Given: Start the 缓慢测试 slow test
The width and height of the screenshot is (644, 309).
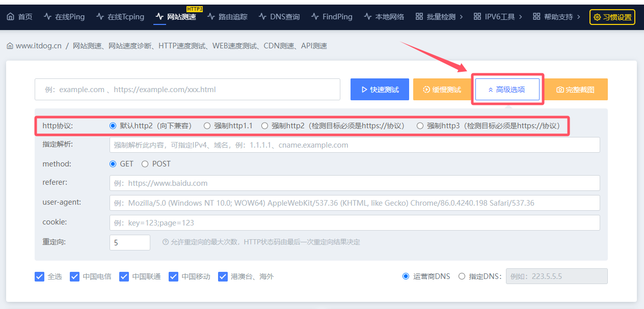Looking at the screenshot, I should [x=442, y=90].
